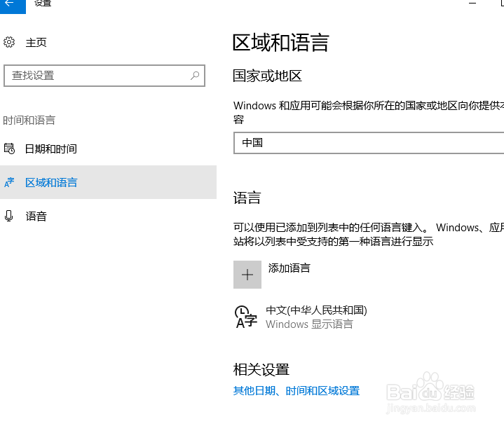Click the back arrow button
504x426 pixels.
13,5
